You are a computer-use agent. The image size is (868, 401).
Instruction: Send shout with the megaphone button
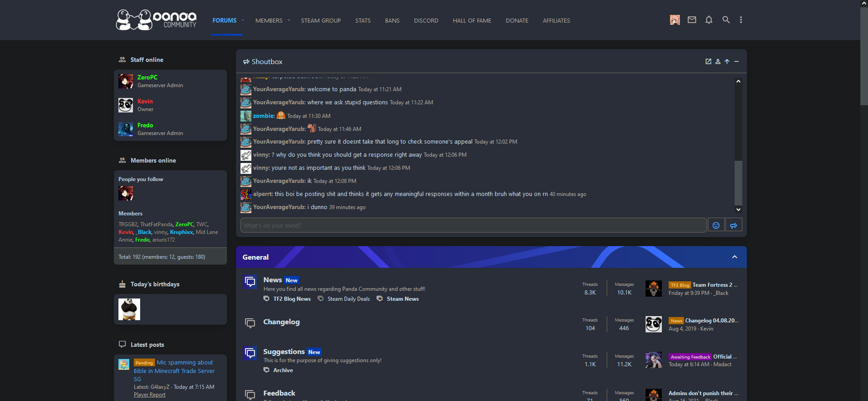pyautogui.click(x=734, y=225)
